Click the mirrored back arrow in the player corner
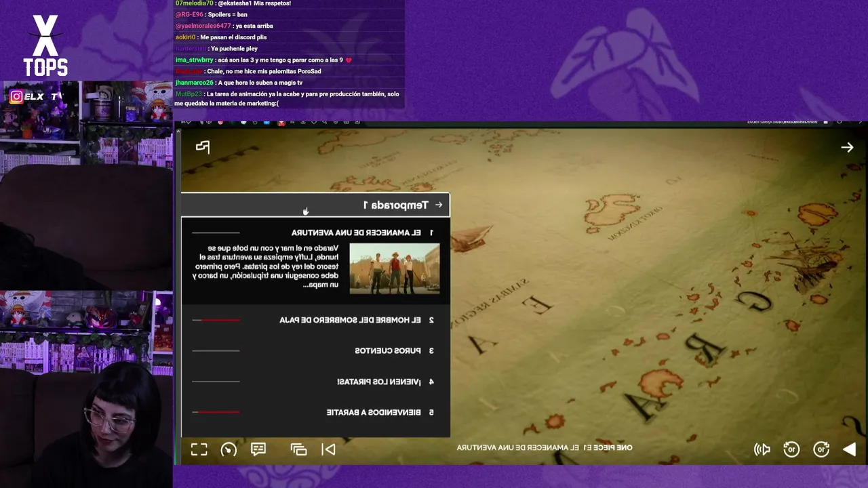Image resolution: width=868 pixels, height=488 pixels. point(847,147)
